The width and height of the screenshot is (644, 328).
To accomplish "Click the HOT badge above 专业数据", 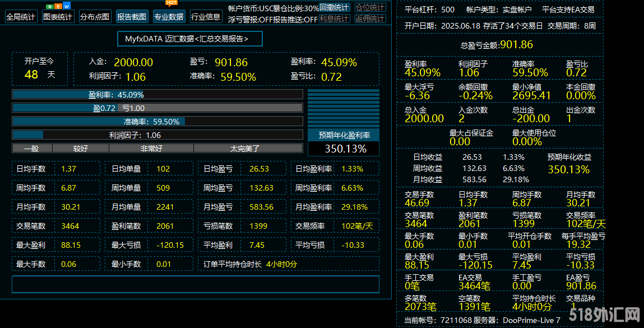I will (x=172, y=3).
